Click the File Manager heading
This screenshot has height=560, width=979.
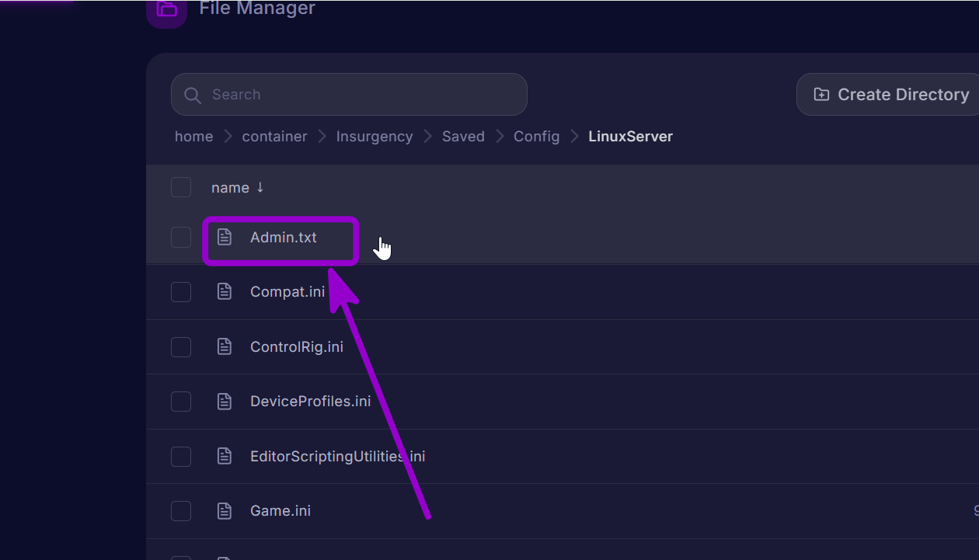tap(257, 9)
